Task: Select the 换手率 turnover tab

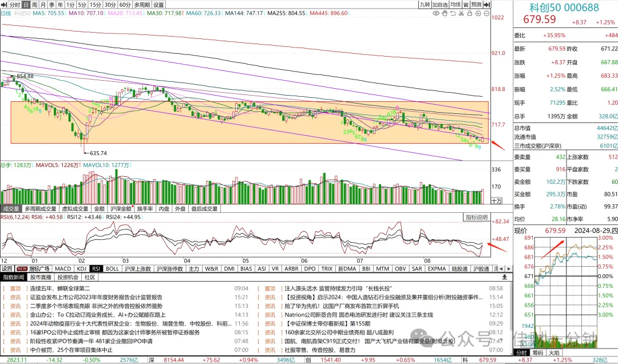Action: [145, 209]
